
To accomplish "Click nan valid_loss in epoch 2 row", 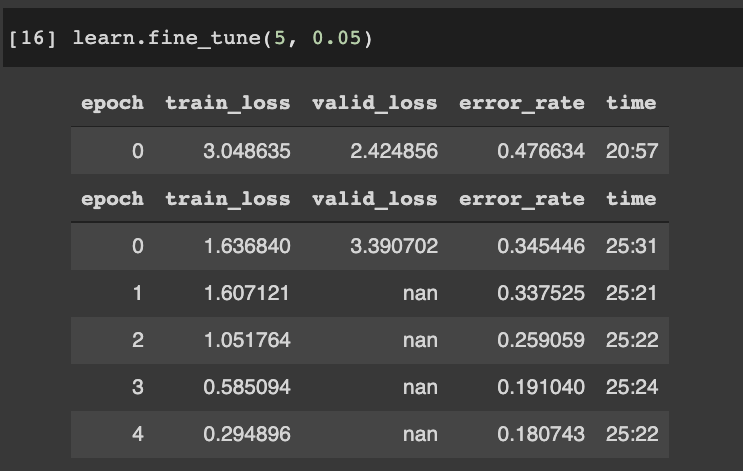I will (x=420, y=340).
